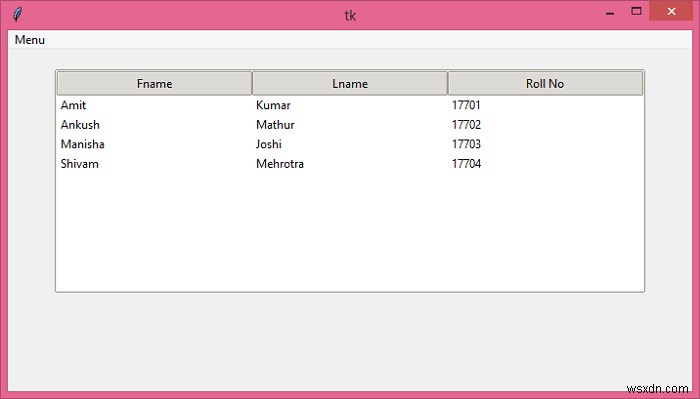
Task: Click the Mehrotra last name cell
Action: 280,164
